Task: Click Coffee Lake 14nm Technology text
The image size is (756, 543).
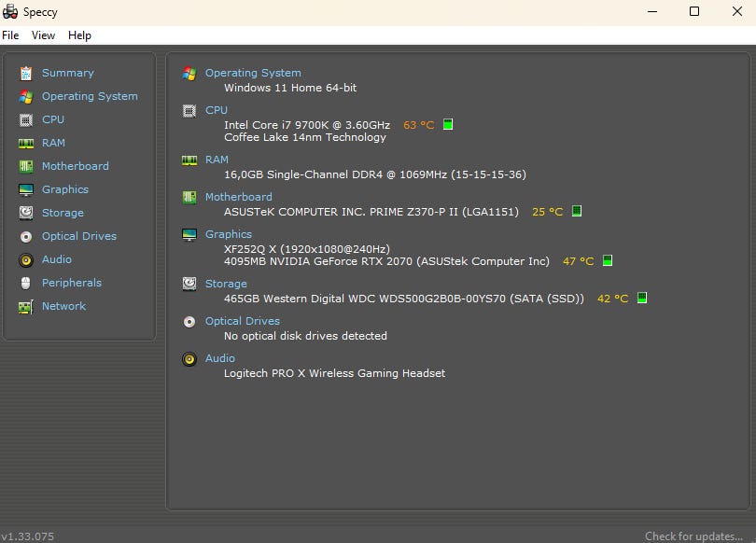Action: point(305,138)
